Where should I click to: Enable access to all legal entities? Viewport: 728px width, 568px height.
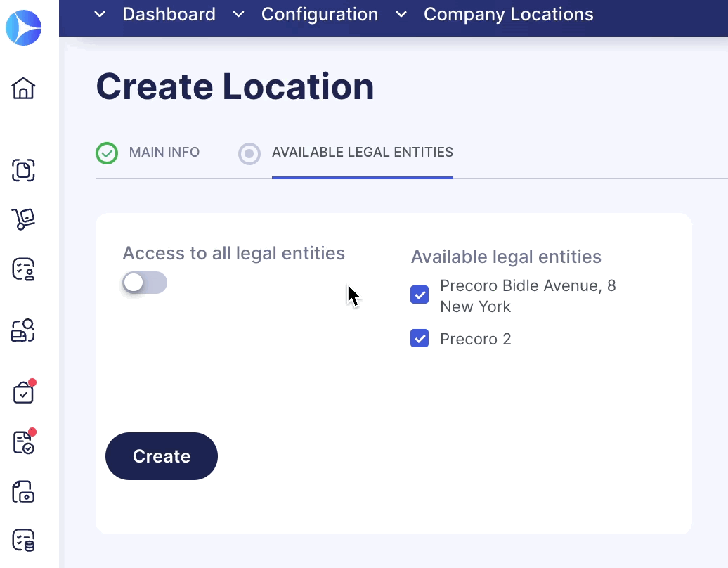[144, 282]
